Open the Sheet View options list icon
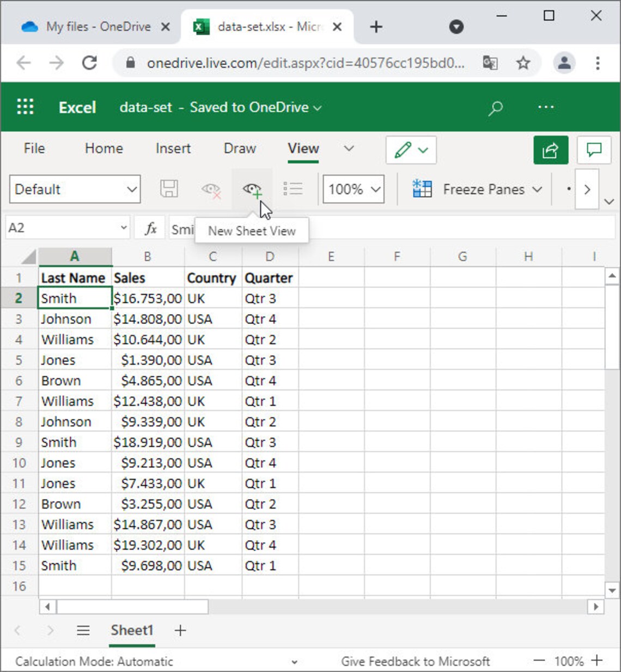 [293, 189]
